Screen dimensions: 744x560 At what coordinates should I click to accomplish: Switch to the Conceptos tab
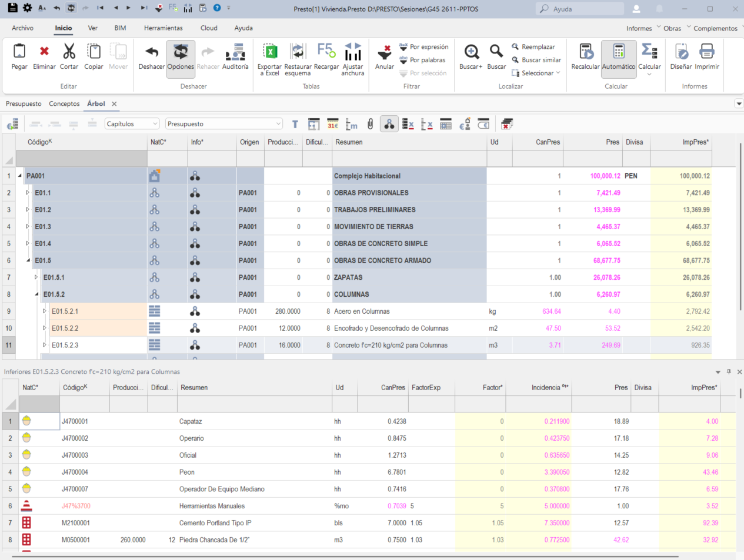[x=64, y=104]
